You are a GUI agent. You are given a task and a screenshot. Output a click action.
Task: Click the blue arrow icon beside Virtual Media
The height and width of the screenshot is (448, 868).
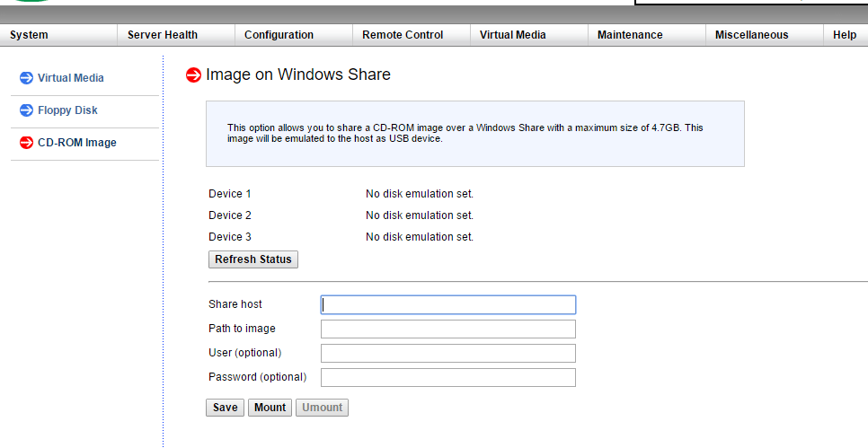(26, 78)
